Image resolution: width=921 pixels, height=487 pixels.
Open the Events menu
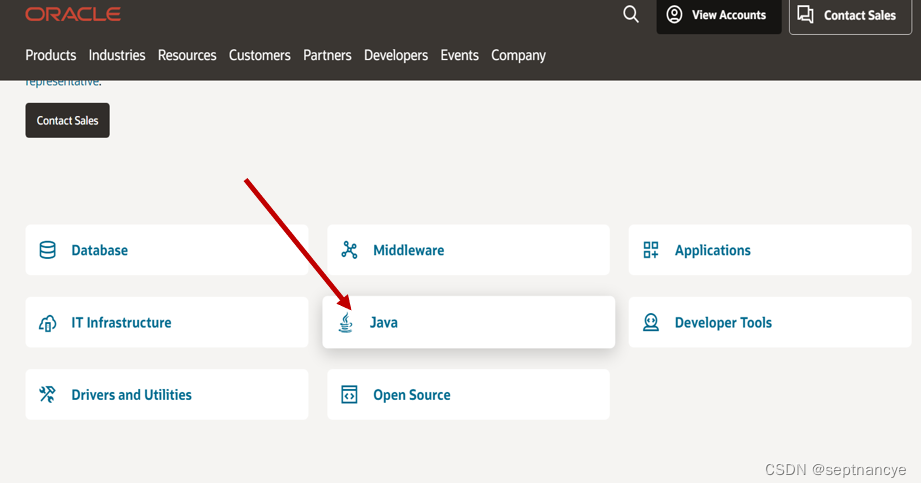point(459,55)
